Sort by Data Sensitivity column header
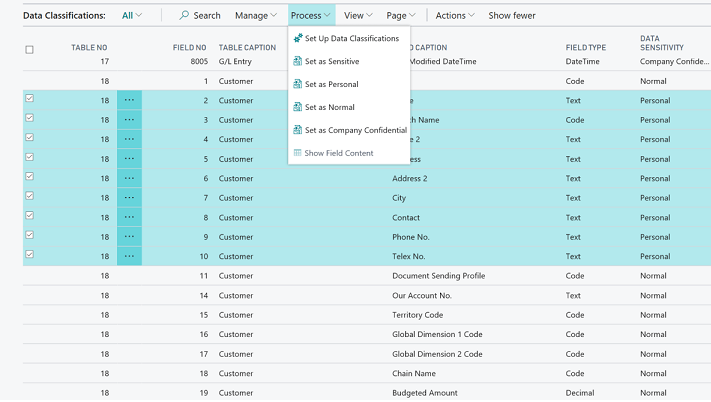The image size is (711, 402). tap(662, 43)
